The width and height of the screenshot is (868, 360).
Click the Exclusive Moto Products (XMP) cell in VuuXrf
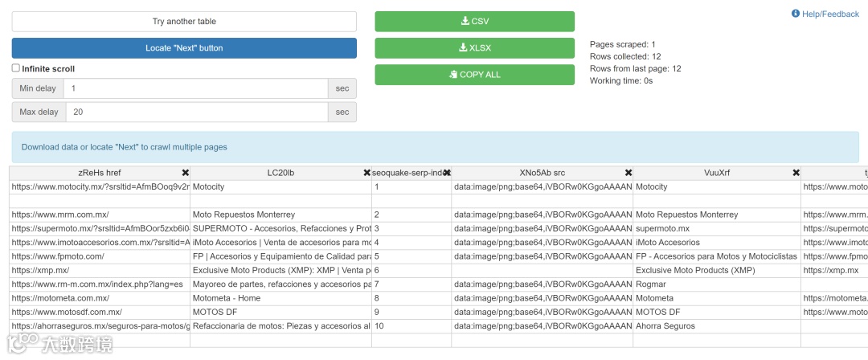pos(717,270)
